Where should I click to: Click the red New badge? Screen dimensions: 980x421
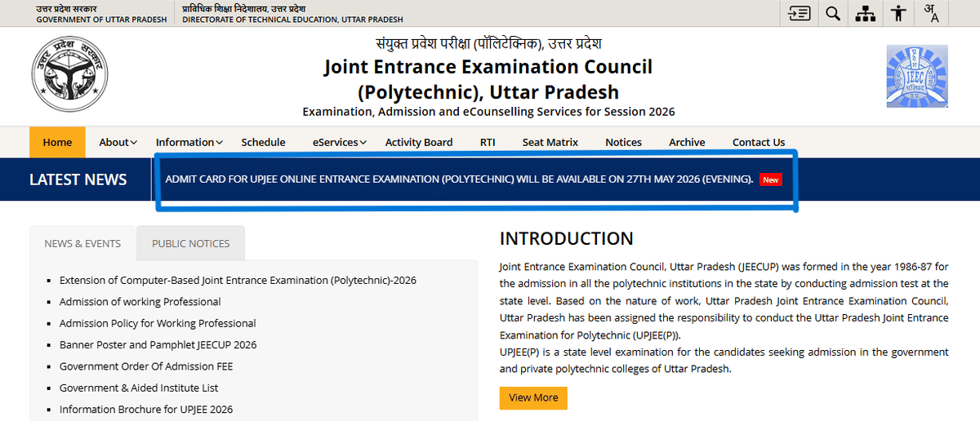(x=770, y=179)
